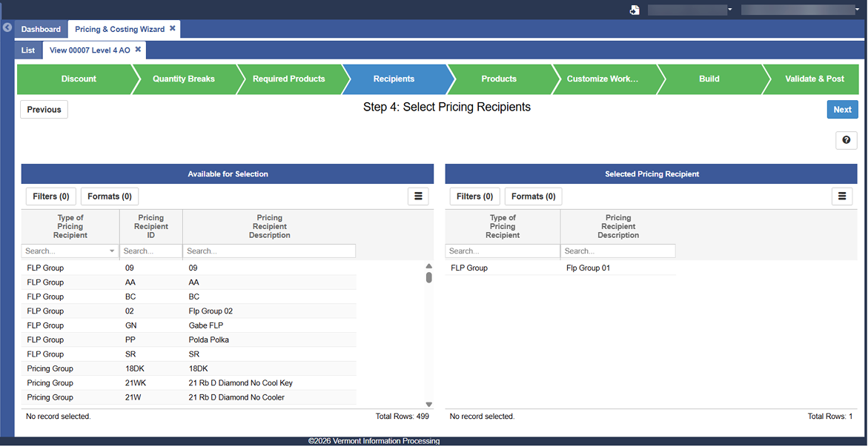Click the document export icon in the top bar
The width and height of the screenshot is (868, 447).
(634, 9)
